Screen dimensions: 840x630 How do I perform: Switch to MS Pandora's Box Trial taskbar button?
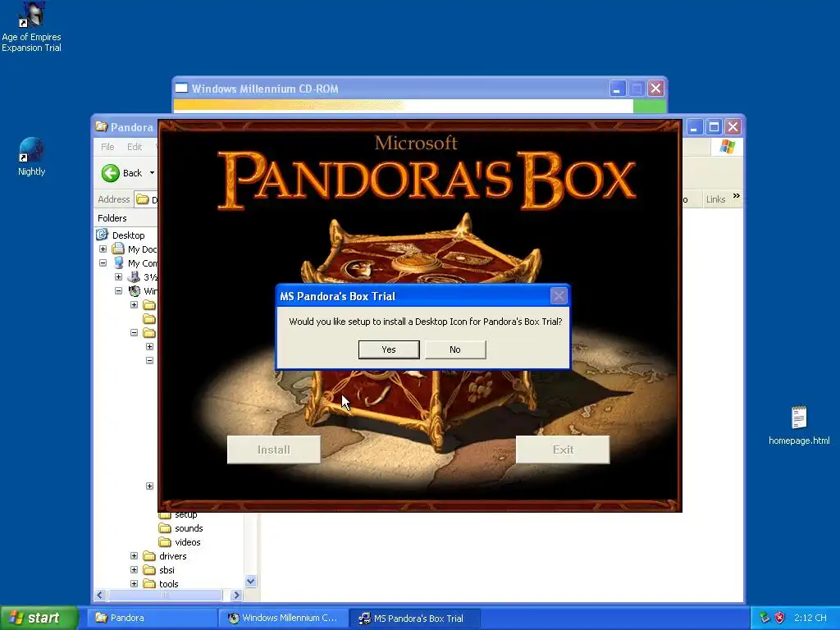click(414, 618)
